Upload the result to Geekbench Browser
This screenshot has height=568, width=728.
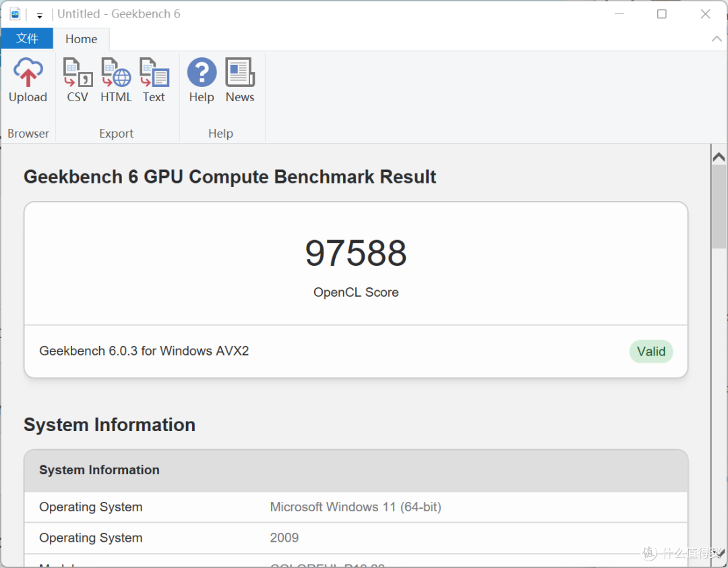click(28, 80)
